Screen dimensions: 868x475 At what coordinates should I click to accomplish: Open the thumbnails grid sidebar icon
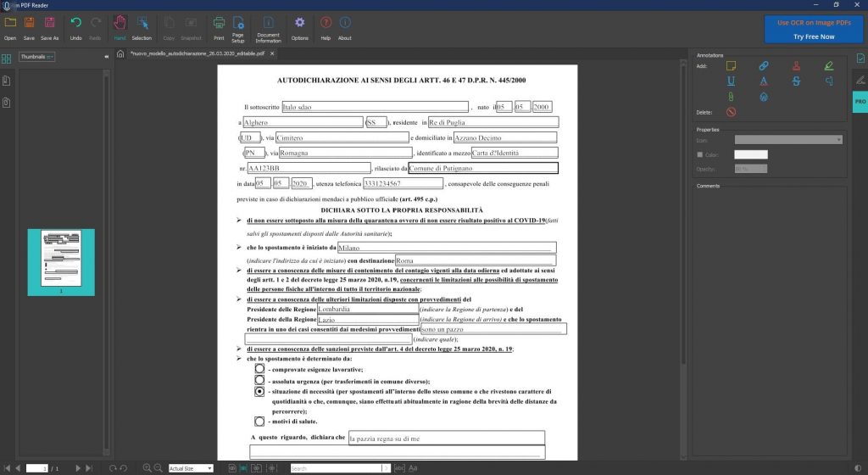7,59
